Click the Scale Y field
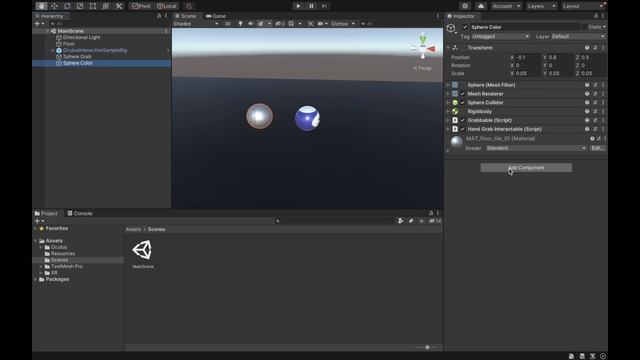640x360 pixels. point(560,73)
